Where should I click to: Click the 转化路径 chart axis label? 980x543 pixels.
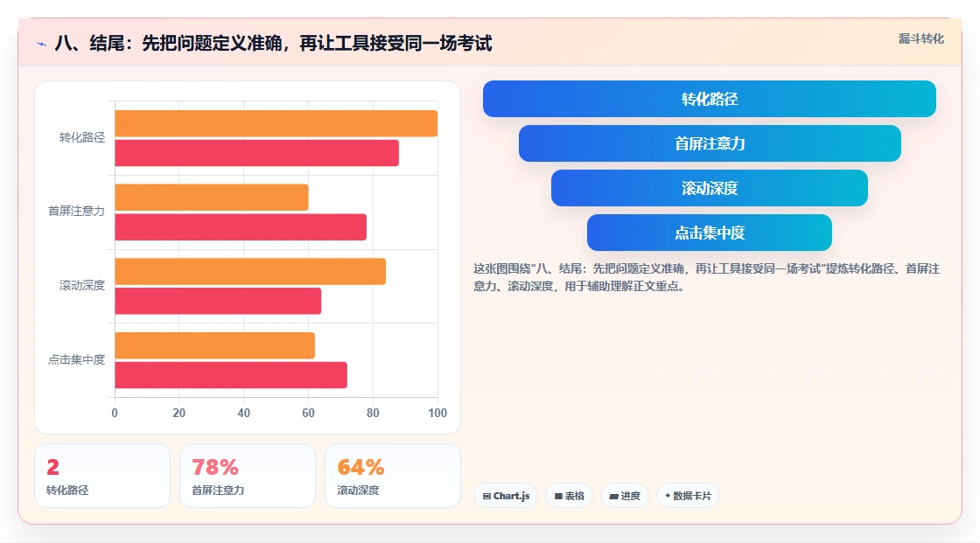point(82,137)
